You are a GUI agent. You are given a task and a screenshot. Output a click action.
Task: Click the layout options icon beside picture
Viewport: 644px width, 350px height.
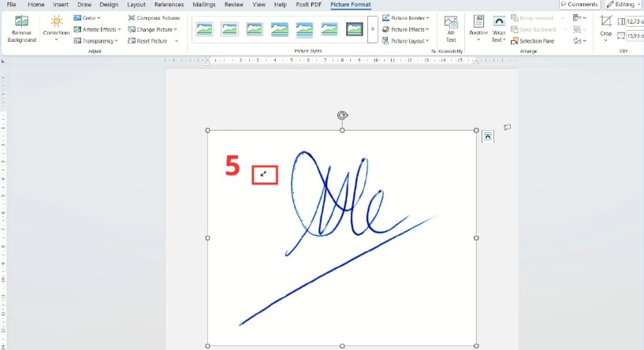coord(487,136)
